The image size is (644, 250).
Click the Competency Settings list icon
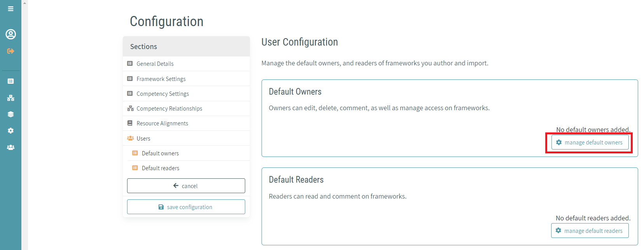pyautogui.click(x=130, y=93)
